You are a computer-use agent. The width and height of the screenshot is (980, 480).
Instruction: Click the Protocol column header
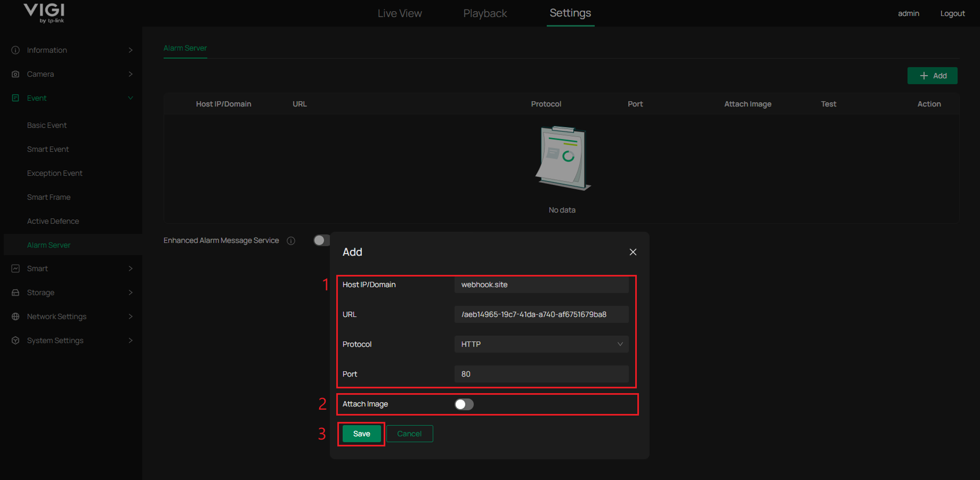pyautogui.click(x=546, y=104)
